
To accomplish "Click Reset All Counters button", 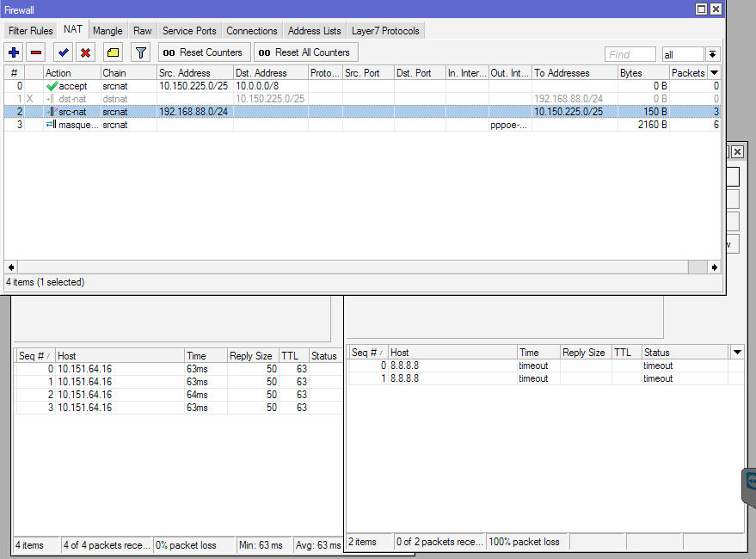I will [x=305, y=52].
